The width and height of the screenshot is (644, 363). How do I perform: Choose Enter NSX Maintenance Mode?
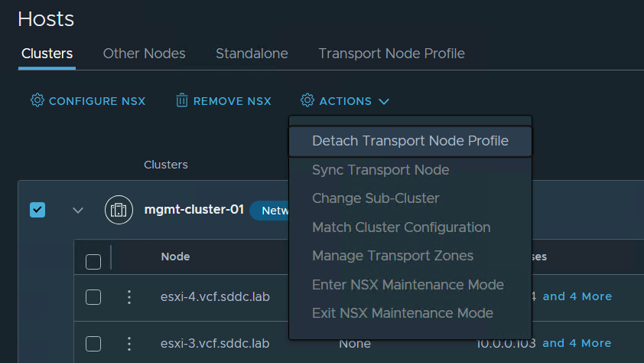[x=408, y=285]
